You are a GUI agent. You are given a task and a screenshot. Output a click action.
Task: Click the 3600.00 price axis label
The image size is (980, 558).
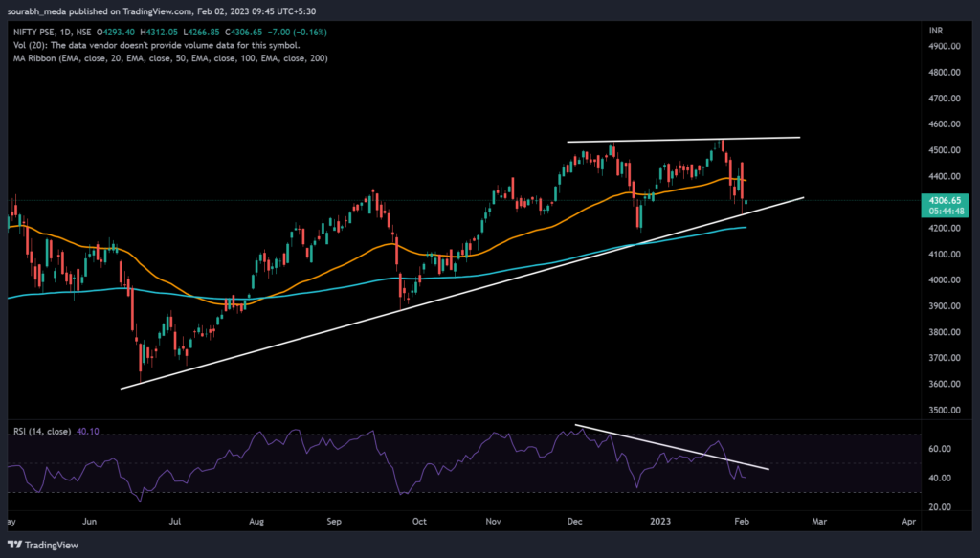(x=945, y=384)
